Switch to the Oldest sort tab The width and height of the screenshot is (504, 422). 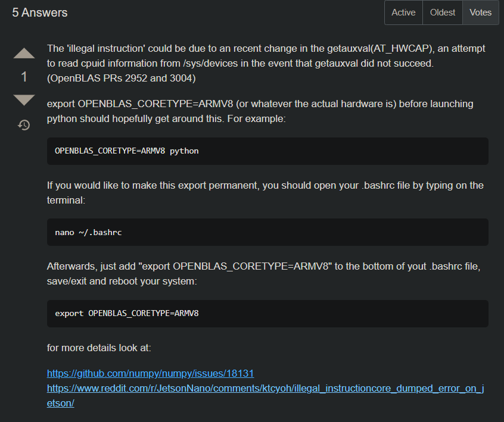[x=442, y=12]
